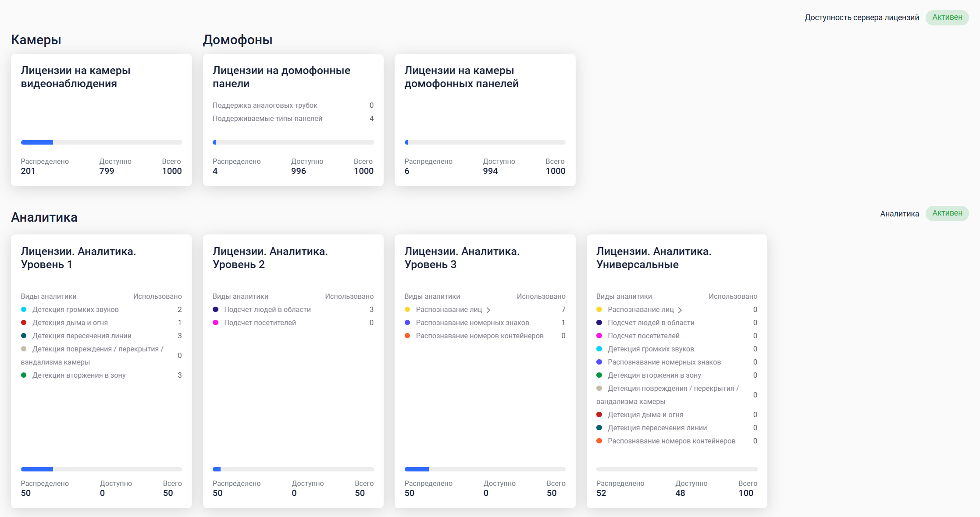
Task: Click violet dot beside Распознавание номерных знаков, Уровень 3
Action: coord(407,322)
